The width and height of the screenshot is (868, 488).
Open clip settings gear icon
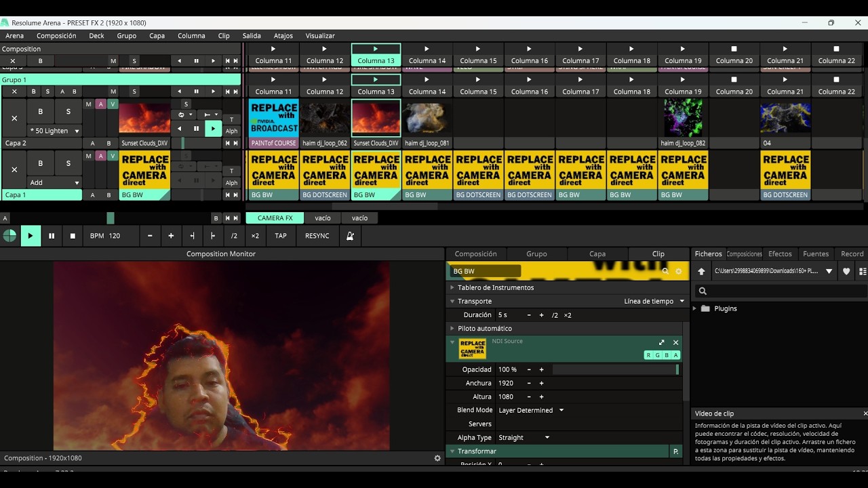tap(678, 271)
